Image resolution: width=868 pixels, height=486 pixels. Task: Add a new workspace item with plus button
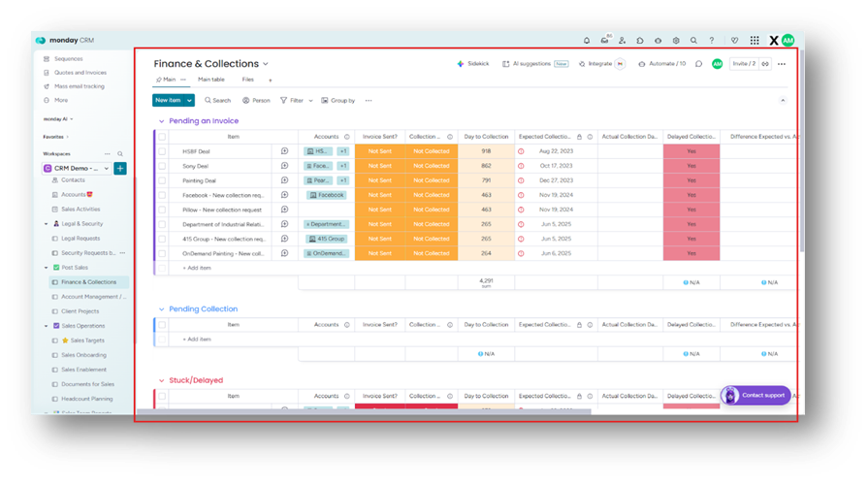(120, 168)
